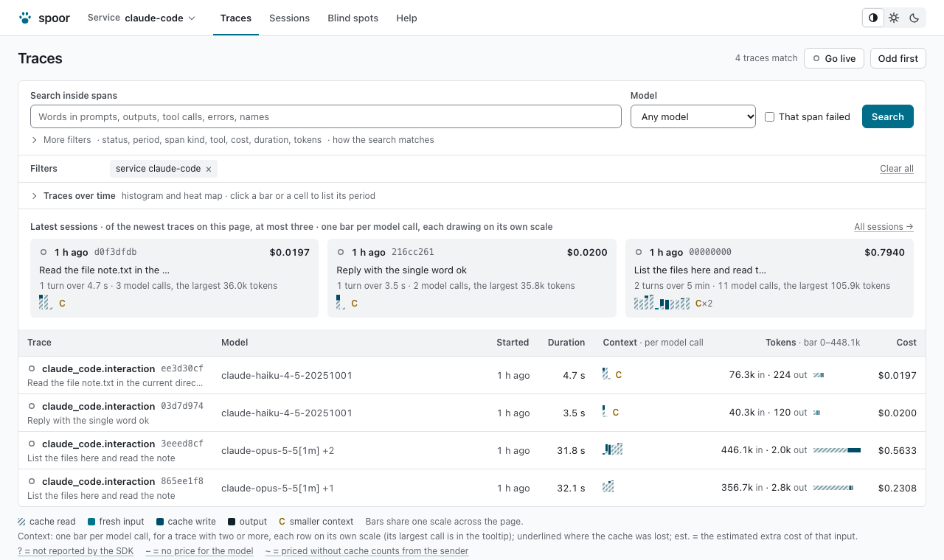
Task: Remove the service claude-code filter chip
Action: (209, 169)
